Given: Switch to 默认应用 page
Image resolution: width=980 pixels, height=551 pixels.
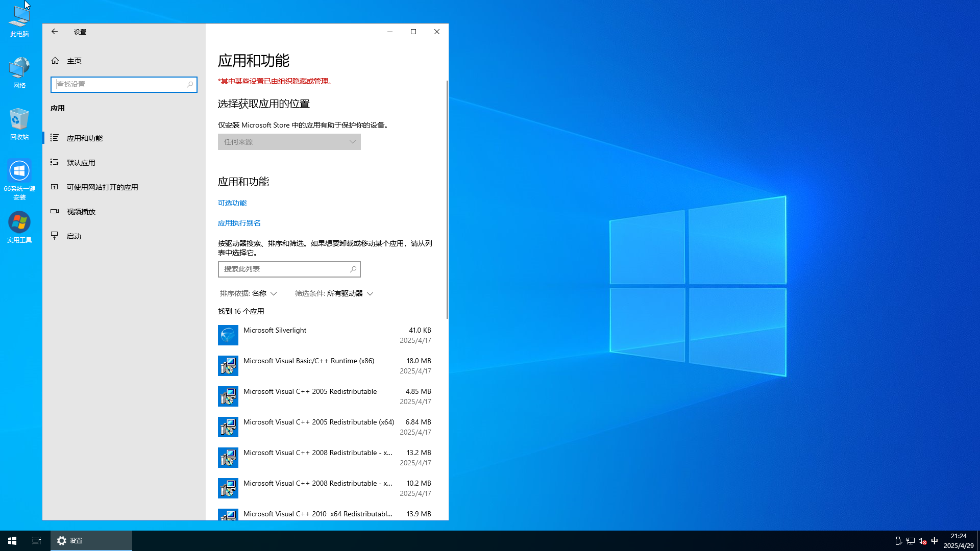Looking at the screenshot, I should coord(124,163).
